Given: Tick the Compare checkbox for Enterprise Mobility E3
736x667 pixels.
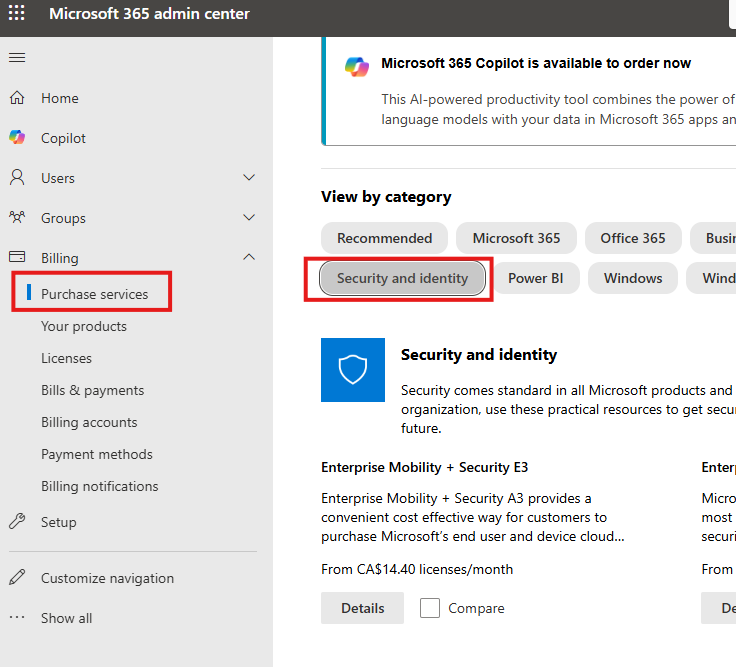Looking at the screenshot, I should [430, 608].
